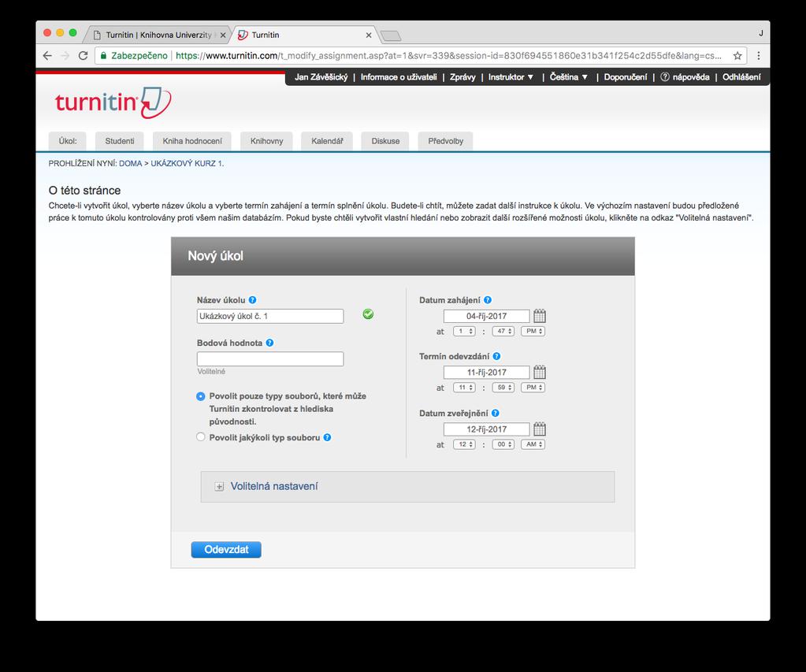Open Doporučení link
Image resolution: width=806 pixels, height=672 pixels.
[x=625, y=77]
